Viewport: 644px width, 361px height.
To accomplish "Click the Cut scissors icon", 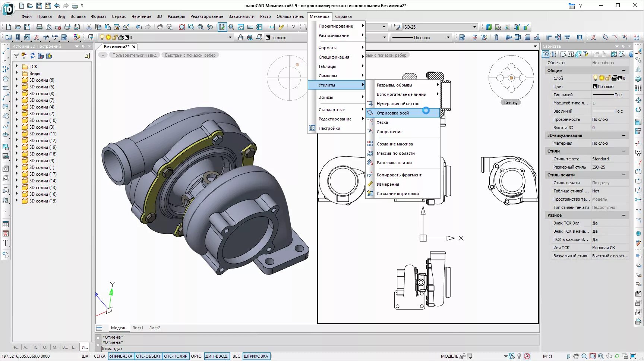I will pyautogui.click(x=89, y=27).
